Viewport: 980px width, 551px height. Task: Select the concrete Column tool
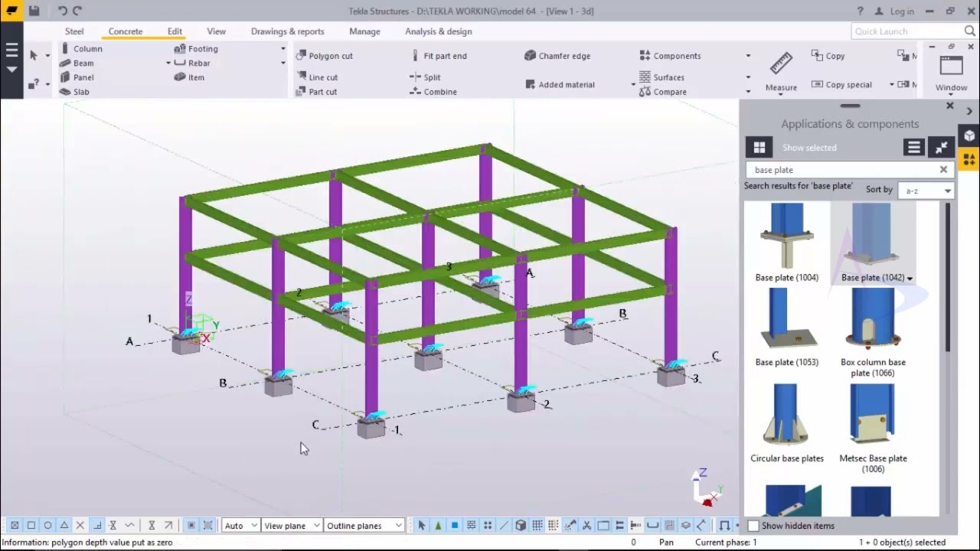pyautogui.click(x=81, y=48)
